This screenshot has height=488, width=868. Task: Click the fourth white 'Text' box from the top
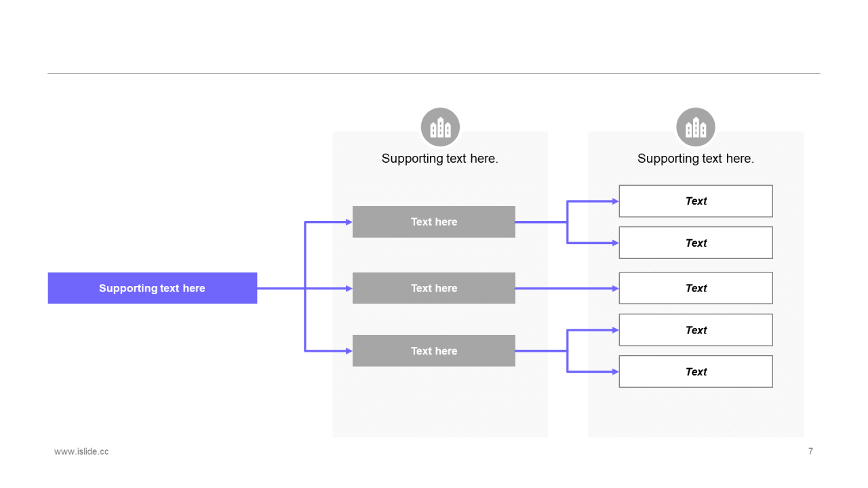click(x=696, y=330)
